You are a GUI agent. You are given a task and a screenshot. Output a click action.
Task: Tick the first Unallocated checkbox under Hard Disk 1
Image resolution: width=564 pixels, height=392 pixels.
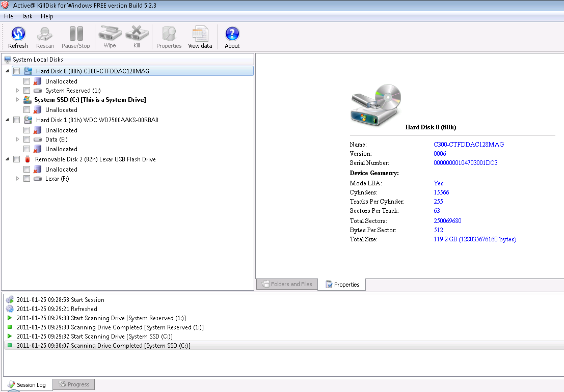(x=26, y=130)
